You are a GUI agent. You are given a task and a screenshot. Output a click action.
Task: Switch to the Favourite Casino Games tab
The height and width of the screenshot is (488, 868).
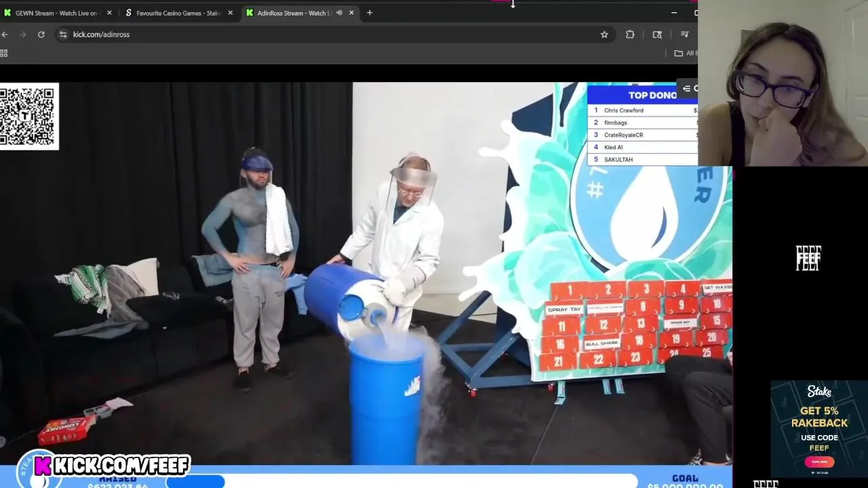coord(178,13)
